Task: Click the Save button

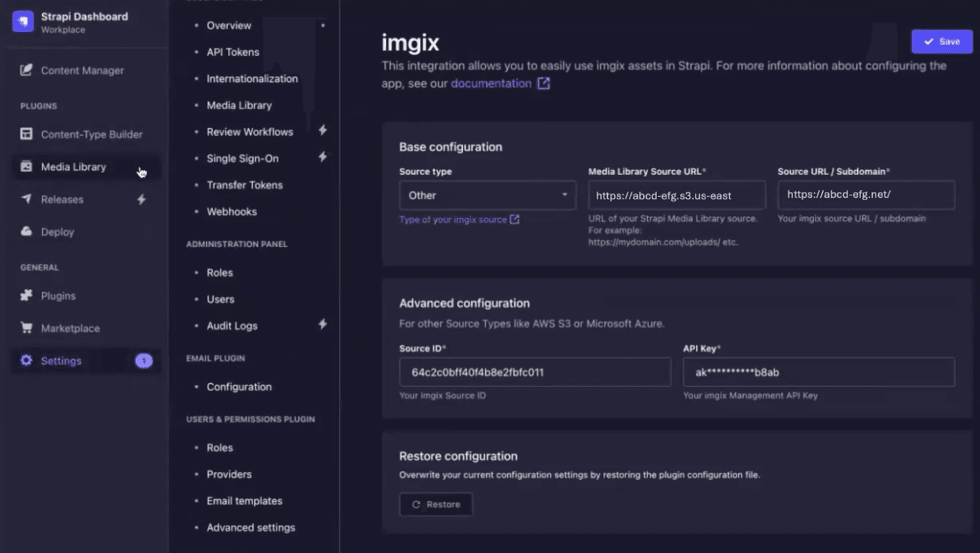Action: tap(942, 42)
